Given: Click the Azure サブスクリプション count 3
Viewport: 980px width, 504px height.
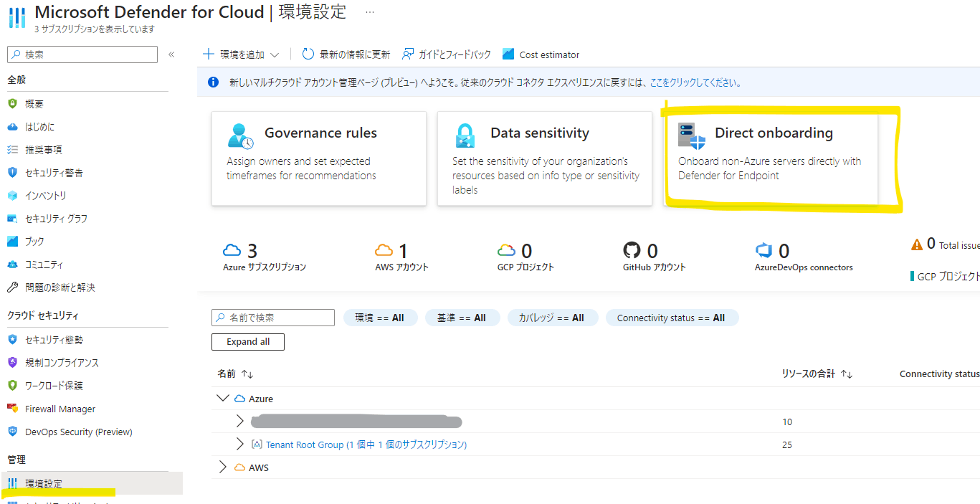Looking at the screenshot, I should click(x=252, y=251).
